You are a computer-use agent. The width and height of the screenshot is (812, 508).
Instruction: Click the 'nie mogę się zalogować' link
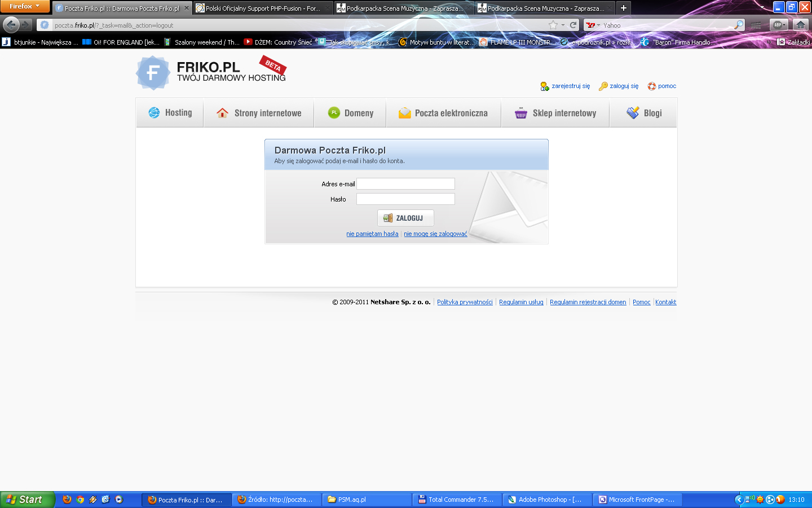[435, 234]
